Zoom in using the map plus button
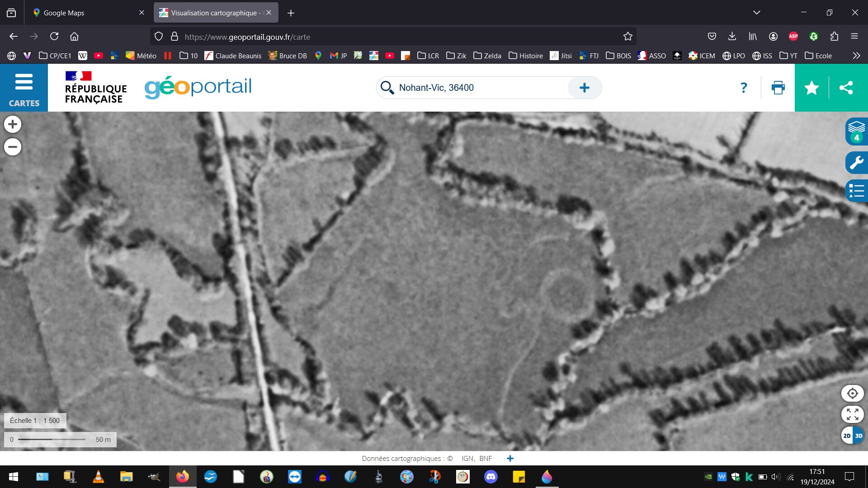 13,124
